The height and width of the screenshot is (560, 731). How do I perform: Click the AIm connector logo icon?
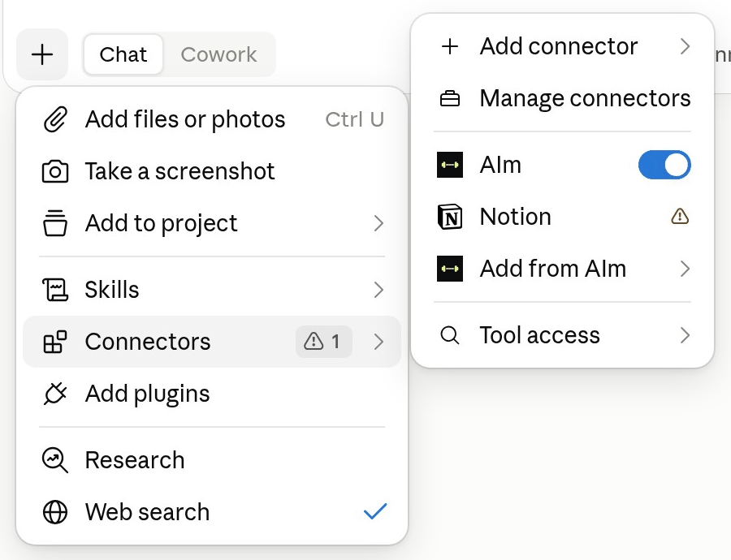(x=450, y=165)
